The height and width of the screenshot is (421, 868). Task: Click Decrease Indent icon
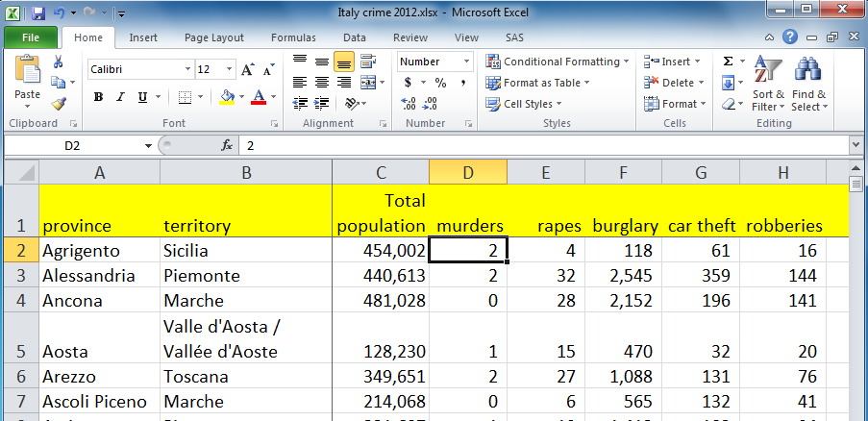coord(300,104)
